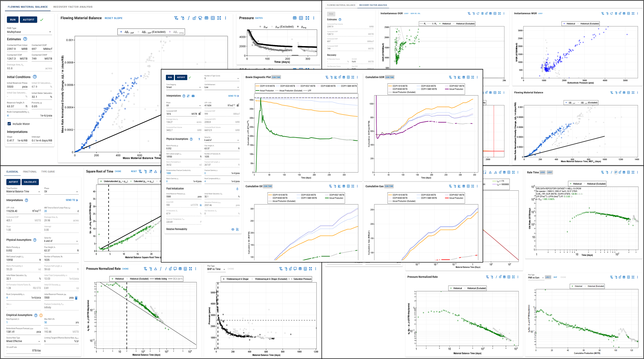Toggle lock icon on Flowing Material Balance plot
Screen dimensions: 644x359
(194, 18)
